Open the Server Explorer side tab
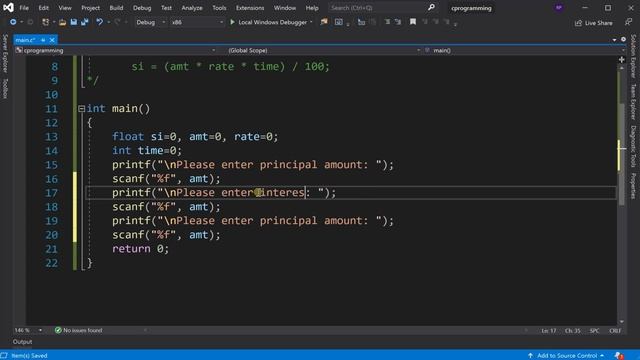Viewport: 640px width, 360px height. click(5, 53)
